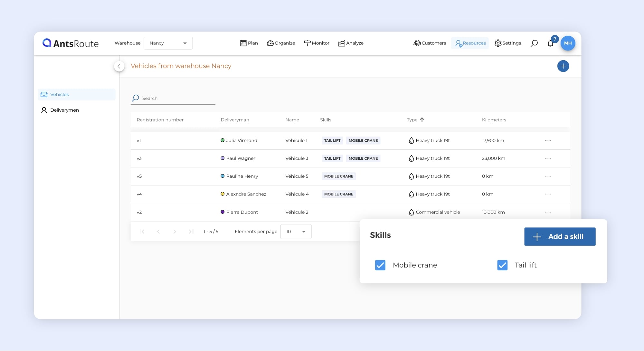Image resolution: width=644 pixels, height=351 pixels.
Task: Click Paul Wagner's purple color dot
Action: click(223, 158)
